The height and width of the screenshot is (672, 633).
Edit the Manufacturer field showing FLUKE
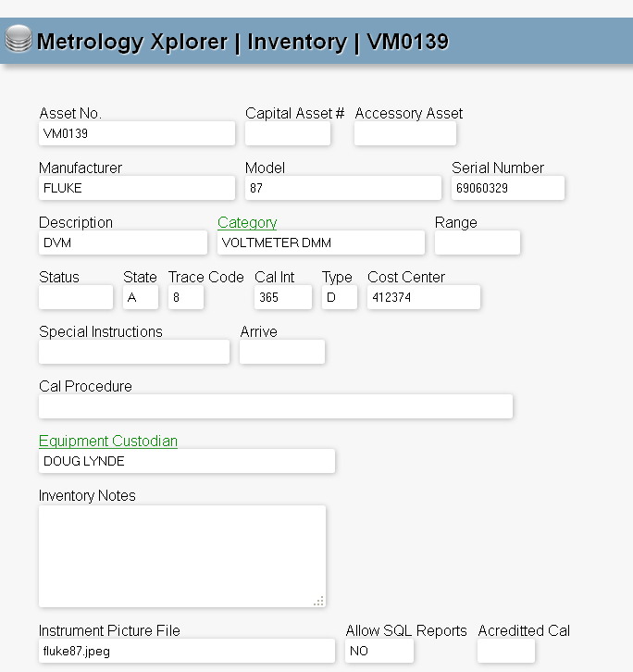tap(137, 188)
